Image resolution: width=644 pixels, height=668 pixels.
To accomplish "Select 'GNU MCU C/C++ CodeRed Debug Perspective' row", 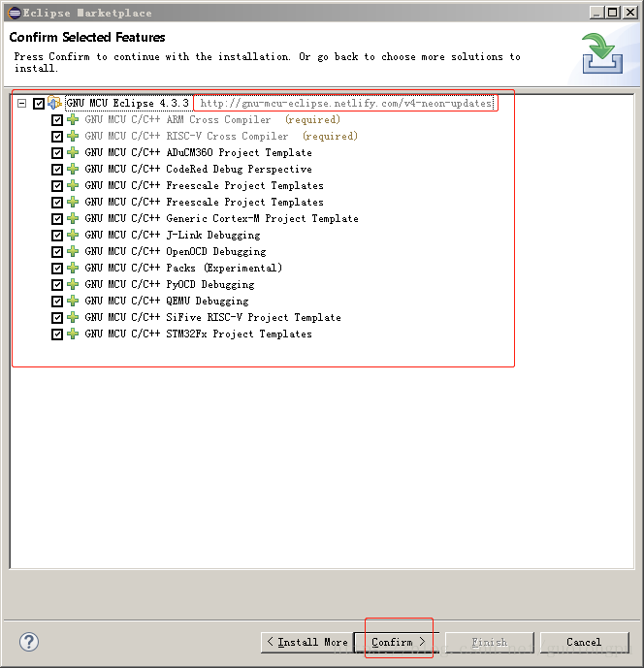I will [x=198, y=169].
